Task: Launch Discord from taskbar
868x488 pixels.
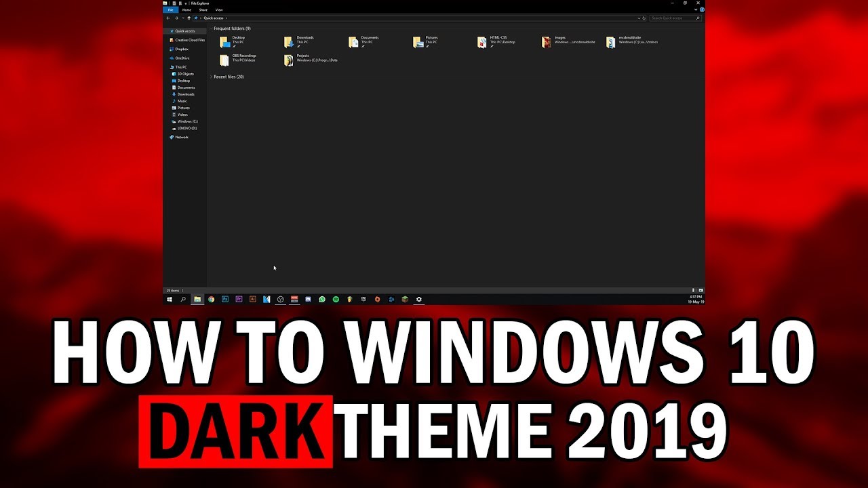Action: [x=308, y=299]
